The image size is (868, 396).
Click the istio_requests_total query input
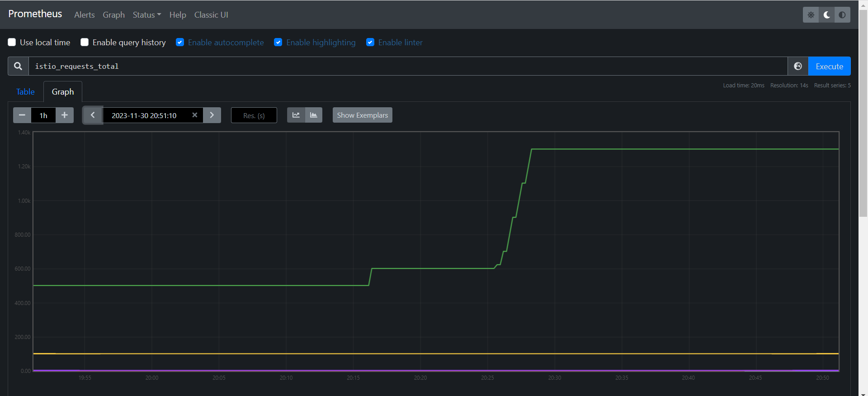point(408,66)
